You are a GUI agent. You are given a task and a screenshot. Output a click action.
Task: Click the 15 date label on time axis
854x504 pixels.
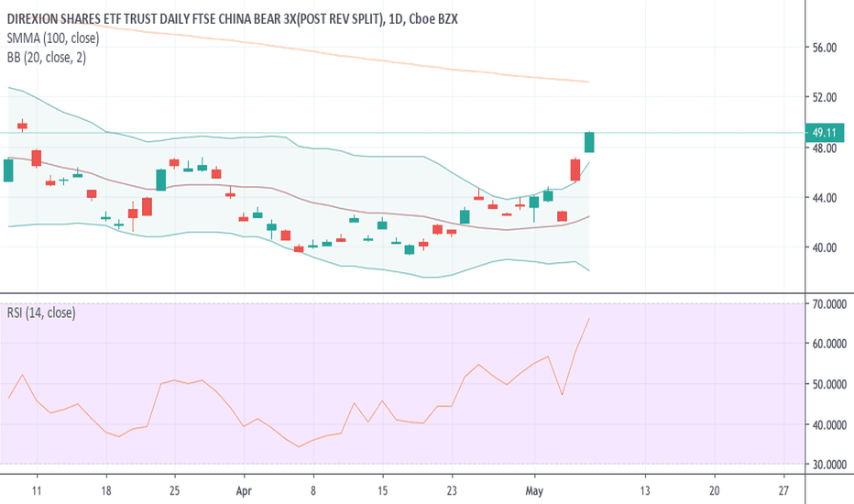pyautogui.click(x=382, y=491)
